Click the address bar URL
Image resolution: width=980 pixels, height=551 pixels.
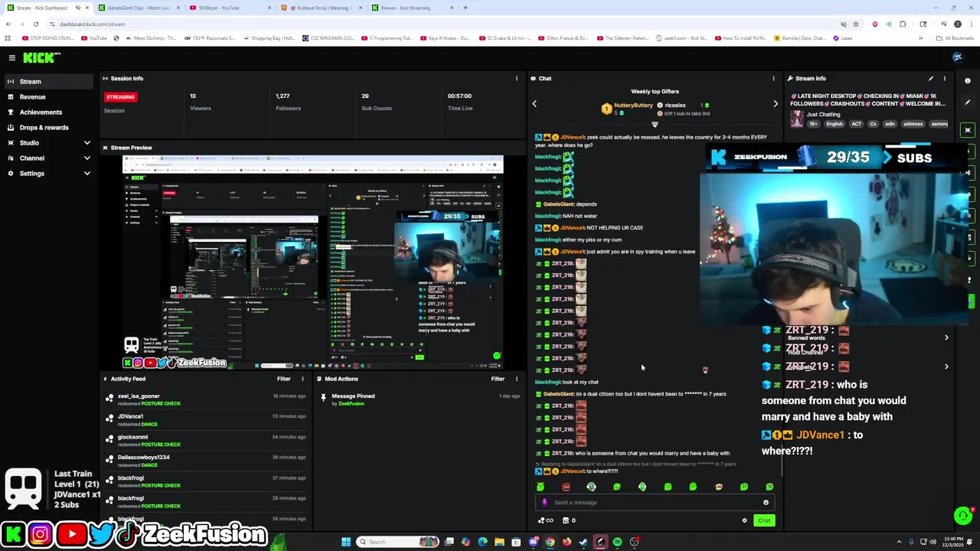pyautogui.click(x=93, y=24)
